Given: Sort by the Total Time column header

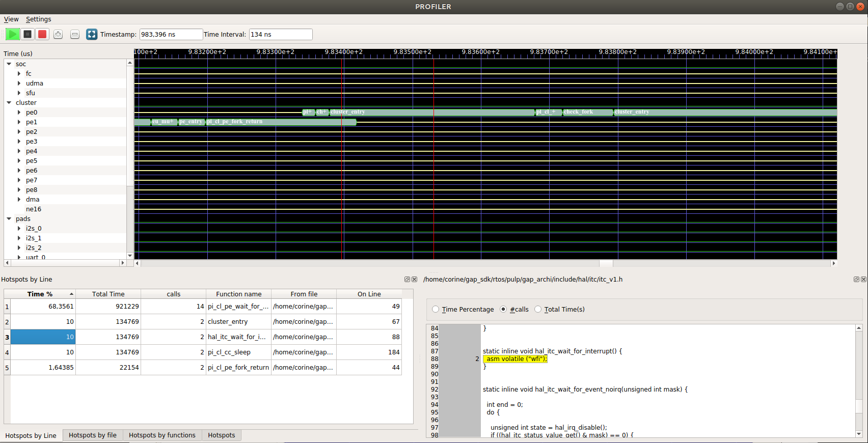Looking at the screenshot, I should 108,294.
